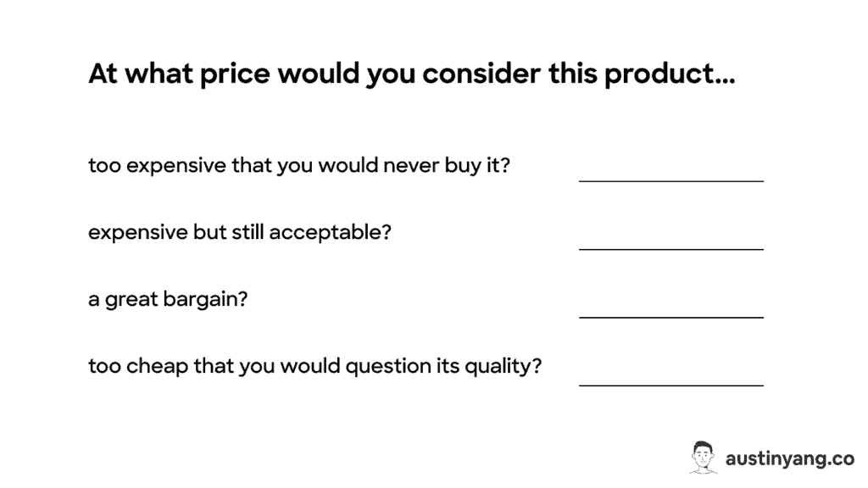Click the word 'bargain?' in the third question
This screenshot has width=868, height=488.
(x=205, y=299)
